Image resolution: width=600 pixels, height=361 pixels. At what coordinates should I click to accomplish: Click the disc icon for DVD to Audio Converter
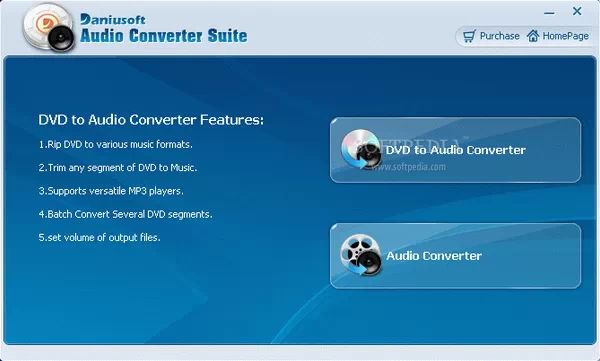361,150
